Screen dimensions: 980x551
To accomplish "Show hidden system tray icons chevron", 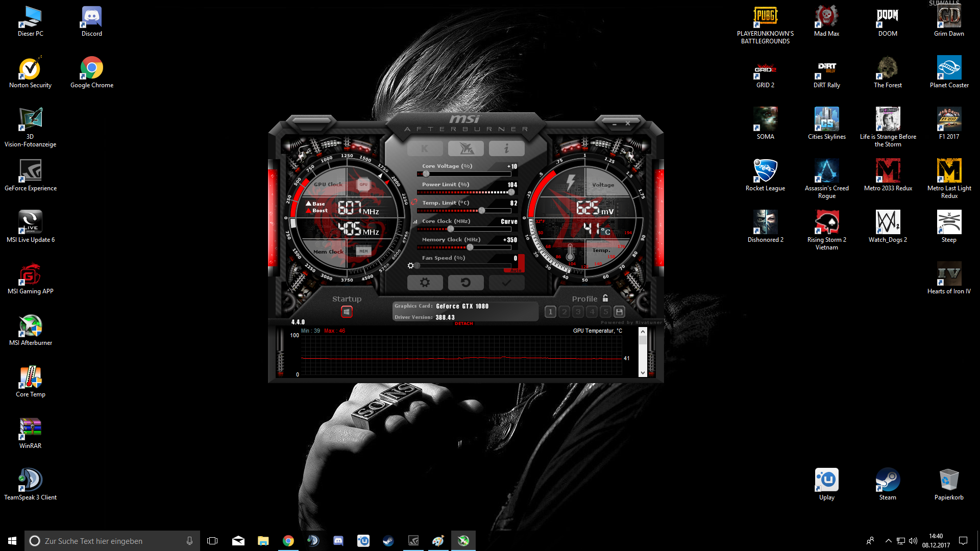I will 888,541.
